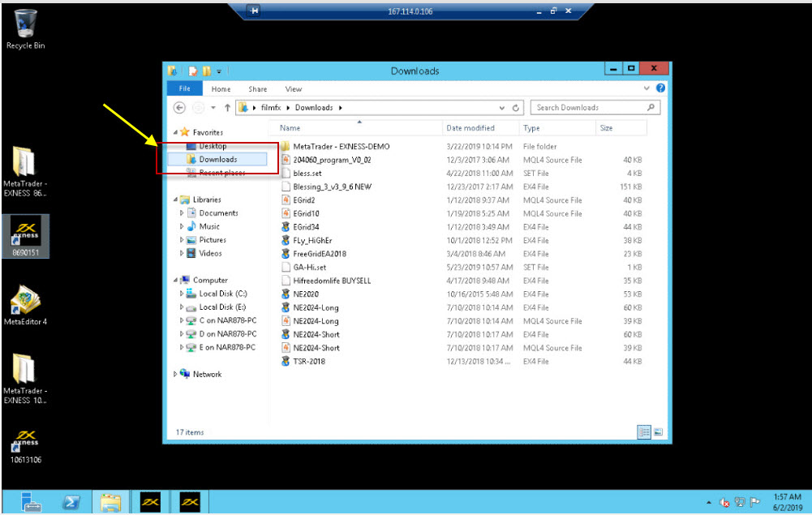The height and width of the screenshot is (515, 812).
Task: Go up one folder level arrow
Action: pos(227,107)
